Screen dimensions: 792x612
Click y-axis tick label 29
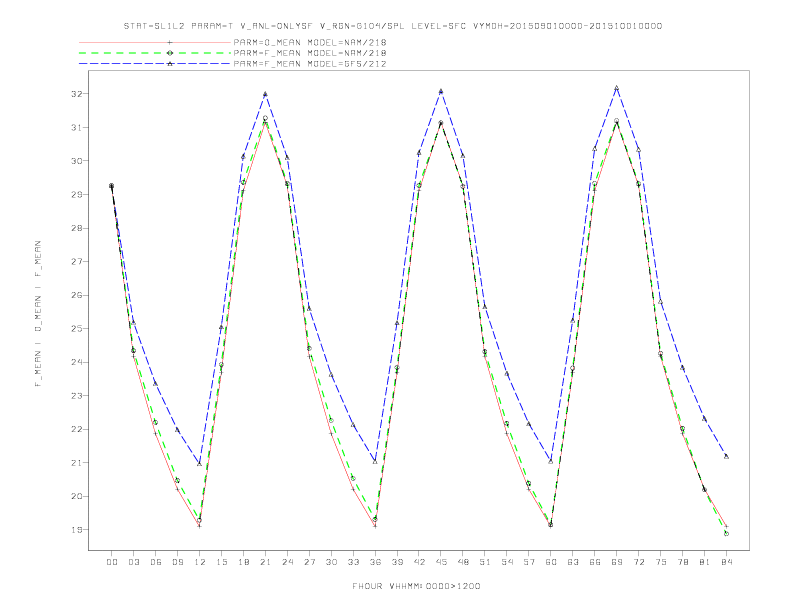point(77,194)
